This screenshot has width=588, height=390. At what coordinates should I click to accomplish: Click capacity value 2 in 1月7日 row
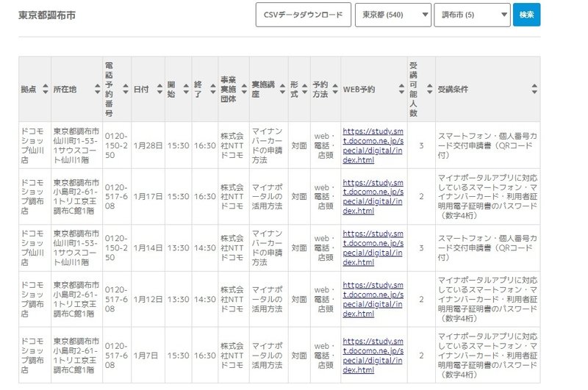421,355
